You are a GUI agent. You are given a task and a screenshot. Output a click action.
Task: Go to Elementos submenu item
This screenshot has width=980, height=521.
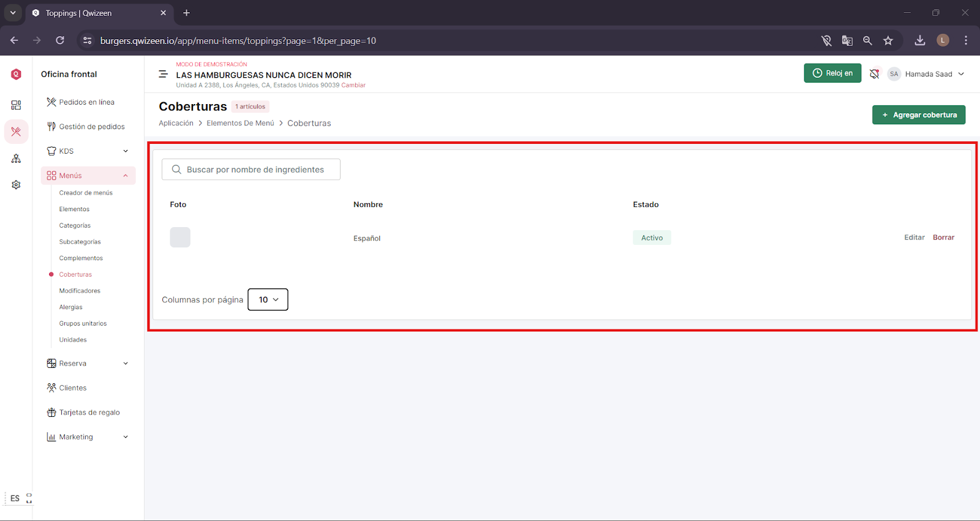(x=74, y=209)
